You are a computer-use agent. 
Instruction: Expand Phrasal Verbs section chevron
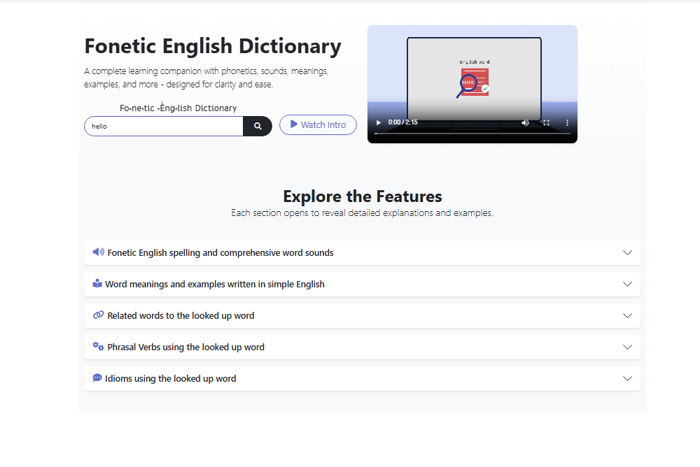pyautogui.click(x=627, y=347)
